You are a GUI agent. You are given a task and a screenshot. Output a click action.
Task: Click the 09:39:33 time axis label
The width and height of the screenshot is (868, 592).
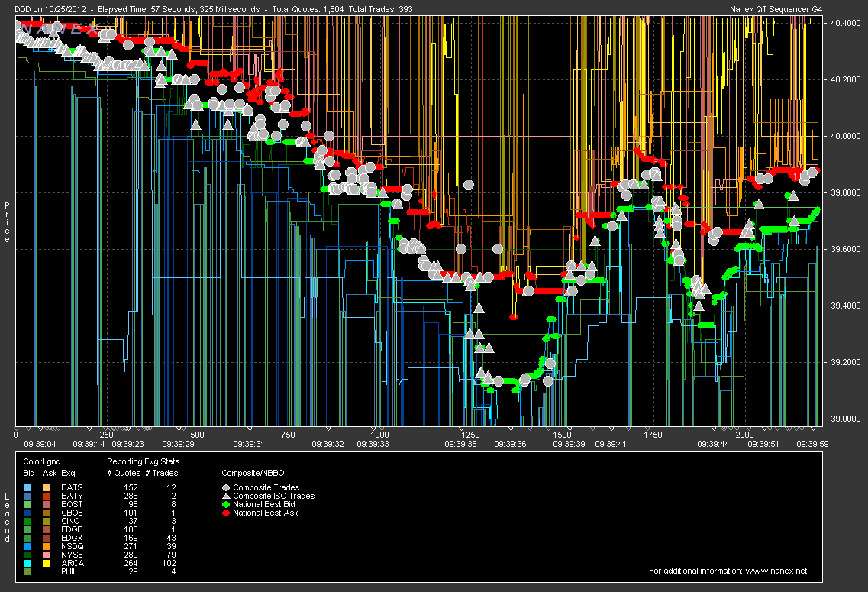point(373,444)
